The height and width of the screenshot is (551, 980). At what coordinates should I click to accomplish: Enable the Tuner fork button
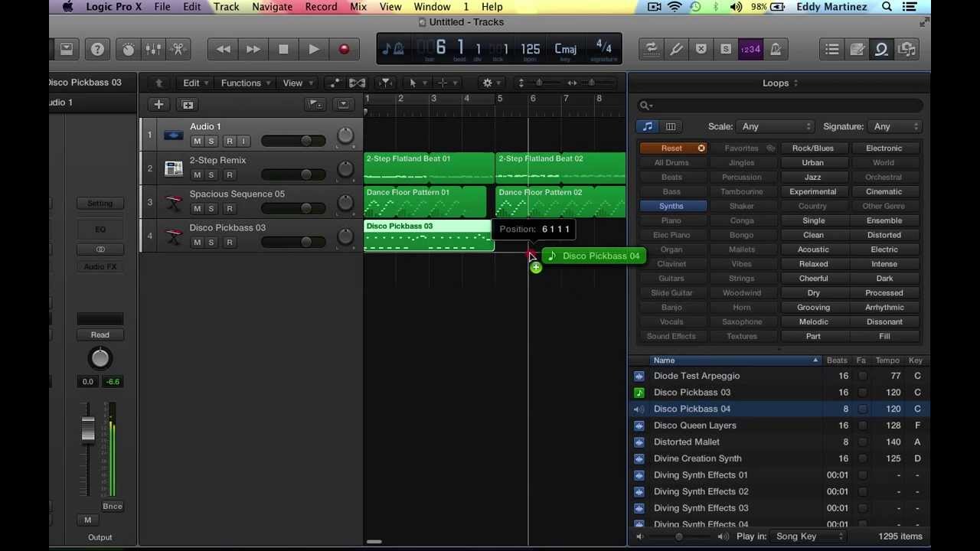click(676, 49)
